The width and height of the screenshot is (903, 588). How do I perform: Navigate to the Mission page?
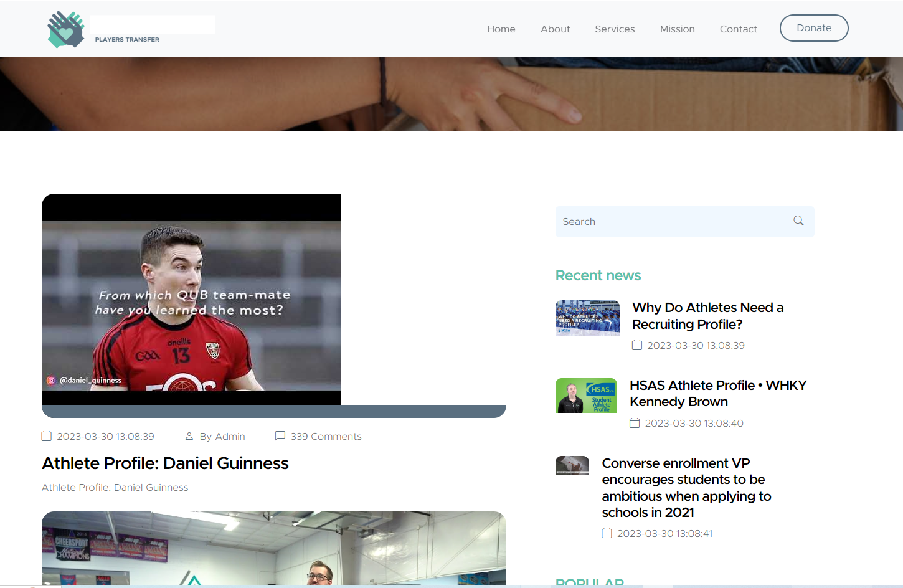point(677,29)
